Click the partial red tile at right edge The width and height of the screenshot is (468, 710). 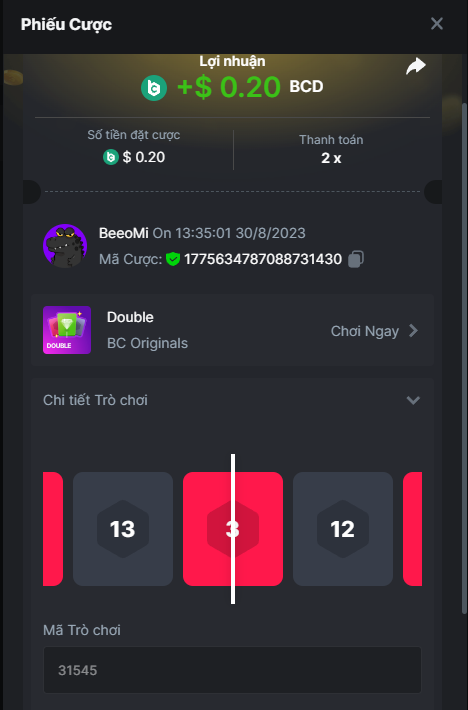click(412, 529)
